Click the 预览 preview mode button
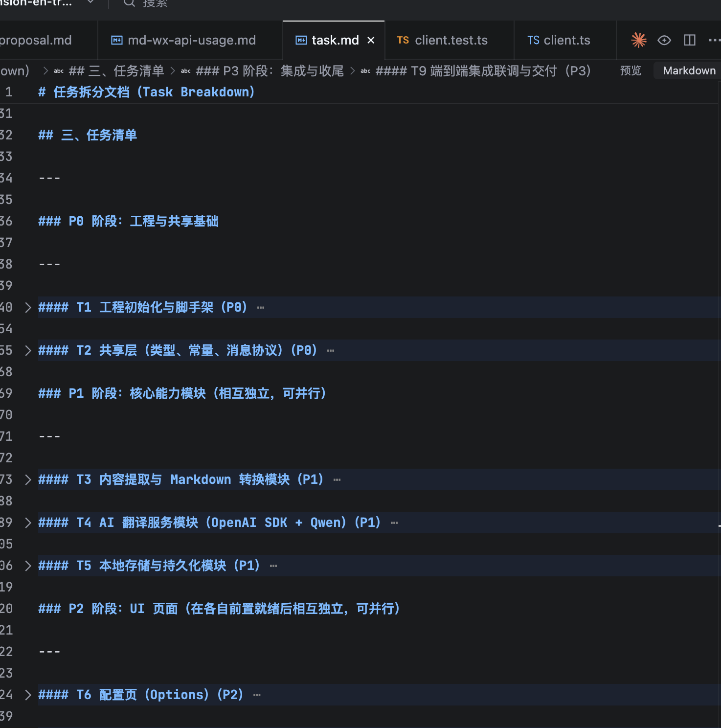Image resolution: width=721 pixels, height=728 pixels. tap(631, 71)
